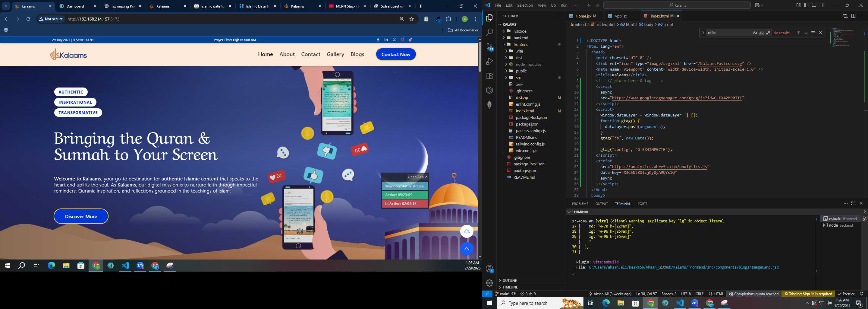Expand the public folder
The image size is (868, 309).
[x=531, y=71]
